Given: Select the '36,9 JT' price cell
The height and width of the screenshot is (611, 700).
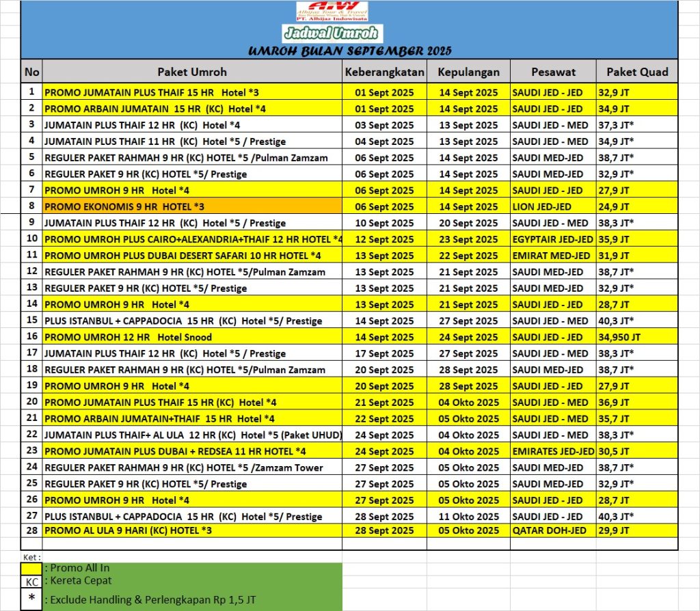Looking at the screenshot, I should [x=637, y=402].
